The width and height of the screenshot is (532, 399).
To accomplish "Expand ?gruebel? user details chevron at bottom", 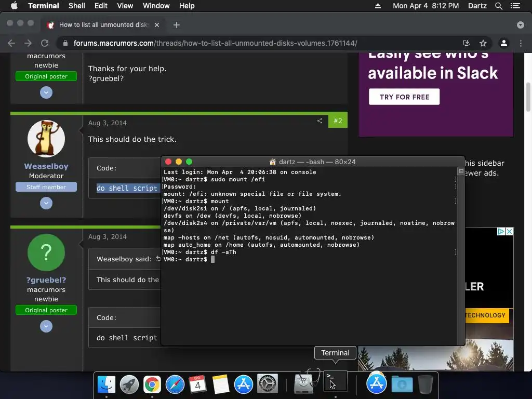I will click(x=46, y=326).
